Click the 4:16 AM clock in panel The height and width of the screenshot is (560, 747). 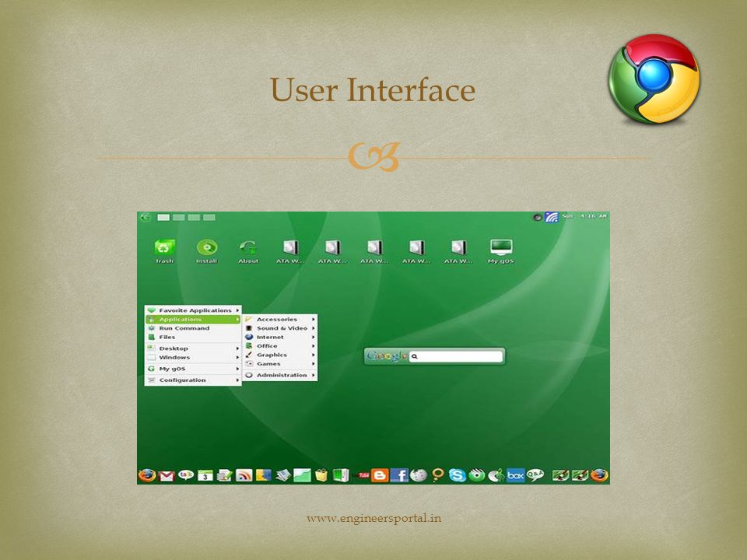coord(594,216)
